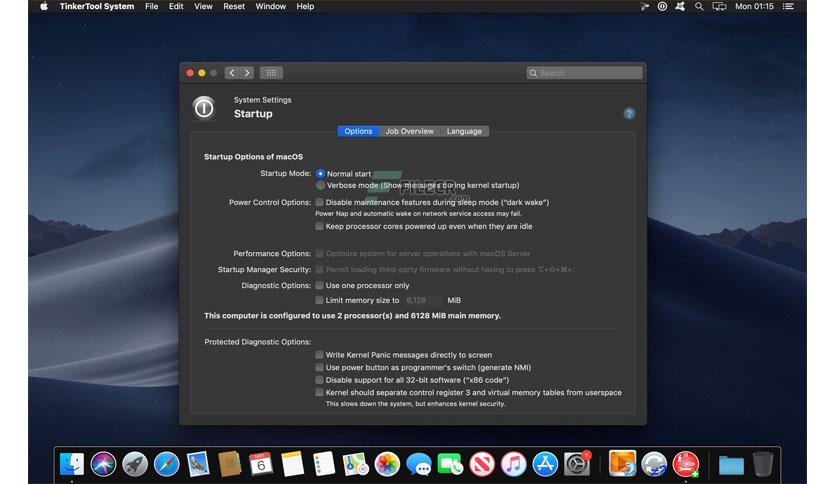The height and width of the screenshot is (484, 836).
Task: Open Messages from the dock
Action: click(419, 464)
